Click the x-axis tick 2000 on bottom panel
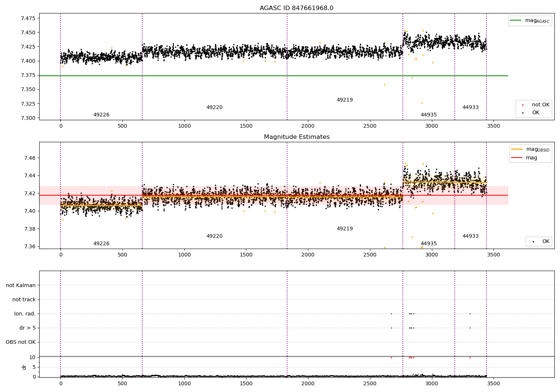 tap(308, 383)
